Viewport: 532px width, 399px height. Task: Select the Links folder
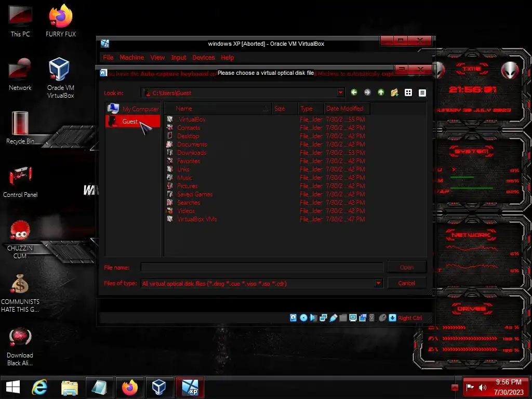point(183,169)
